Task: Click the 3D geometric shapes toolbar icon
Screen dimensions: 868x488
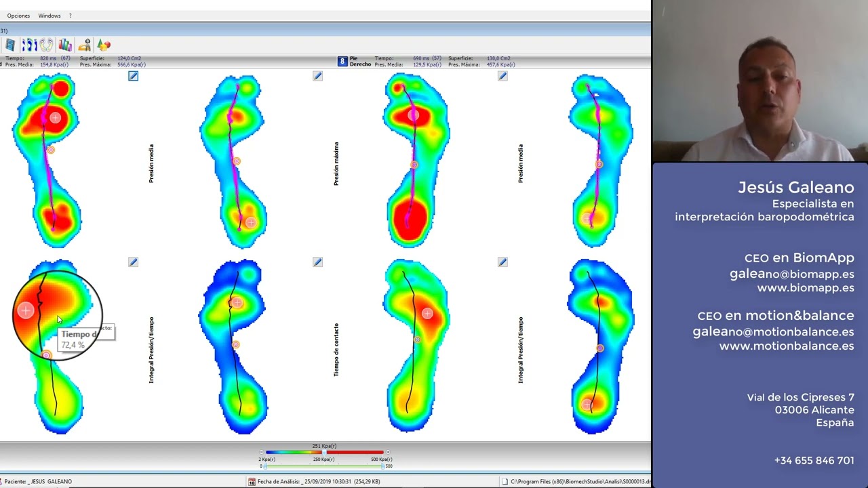Action: 103,45
